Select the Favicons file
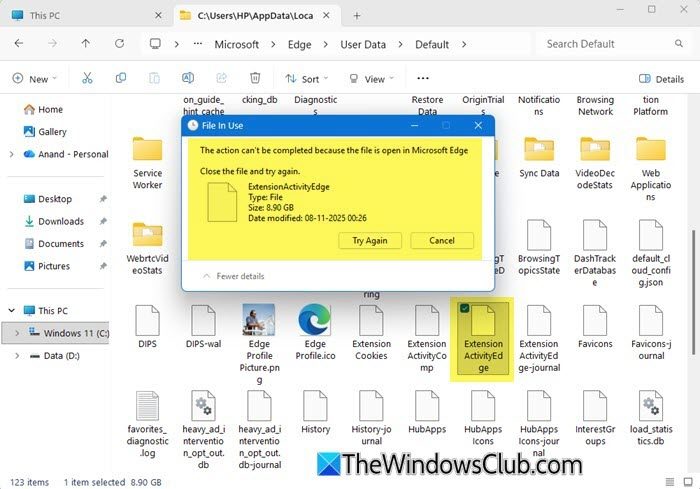700x489 pixels. pos(595,326)
